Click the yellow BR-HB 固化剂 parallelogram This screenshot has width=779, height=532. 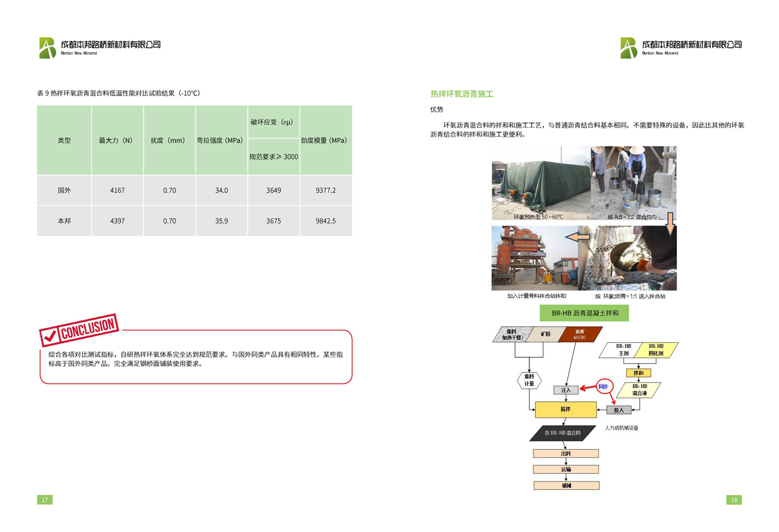pos(656,350)
